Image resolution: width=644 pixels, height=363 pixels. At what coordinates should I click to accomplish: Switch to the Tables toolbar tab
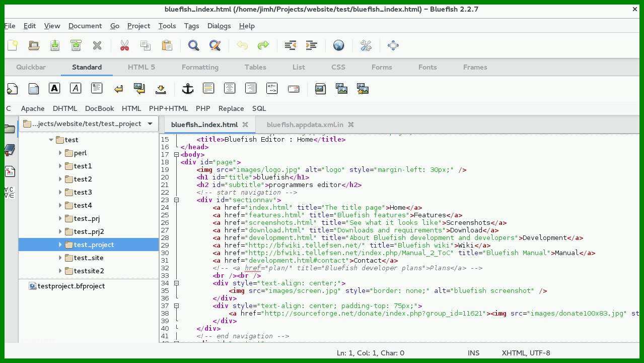(x=255, y=67)
